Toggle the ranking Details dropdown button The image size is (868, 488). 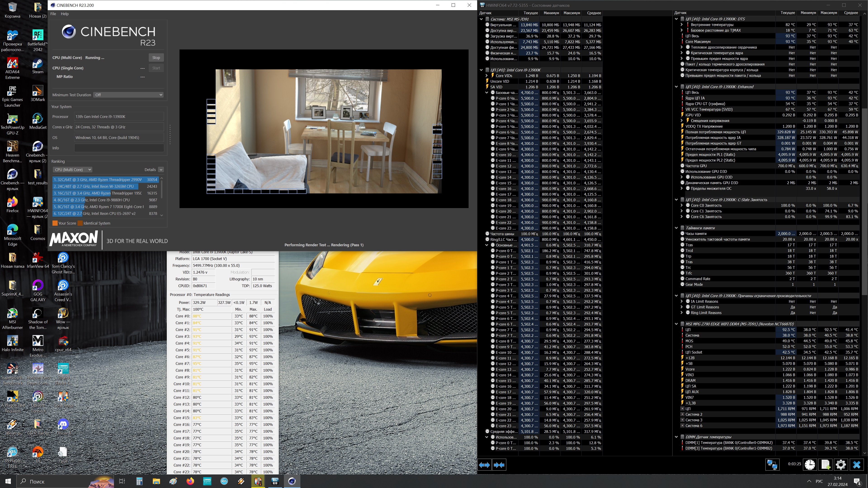[x=161, y=170]
